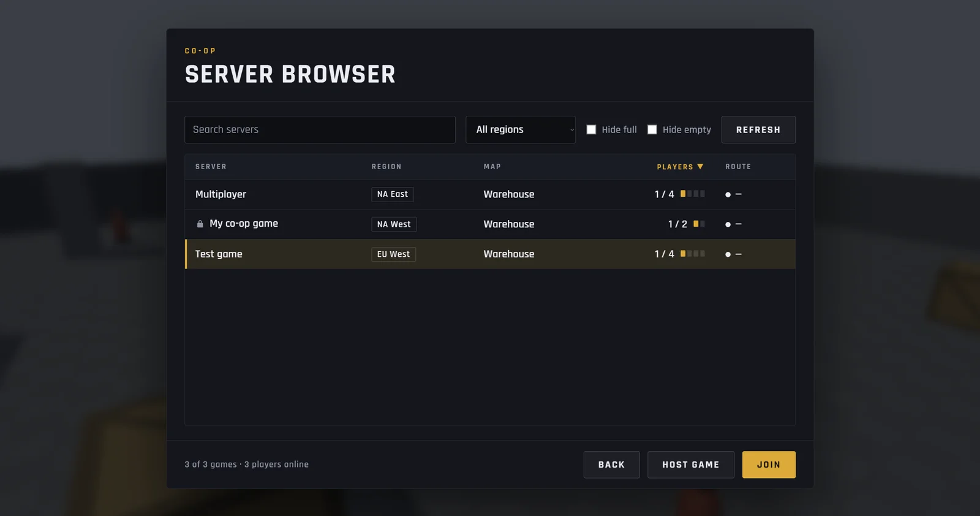Click the player slots bar for My co-op game
The width and height of the screenshot is (980, 516).
[699, 224]
